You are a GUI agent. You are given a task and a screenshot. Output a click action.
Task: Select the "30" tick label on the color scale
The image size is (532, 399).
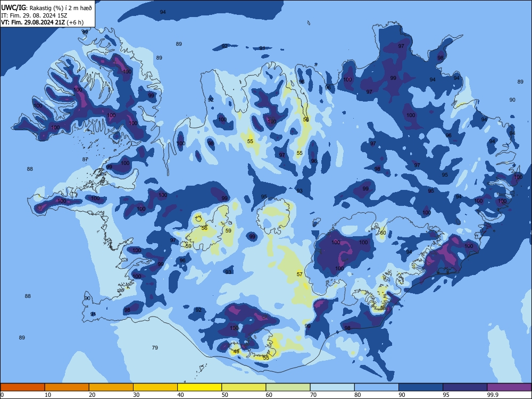click(136, 395)
